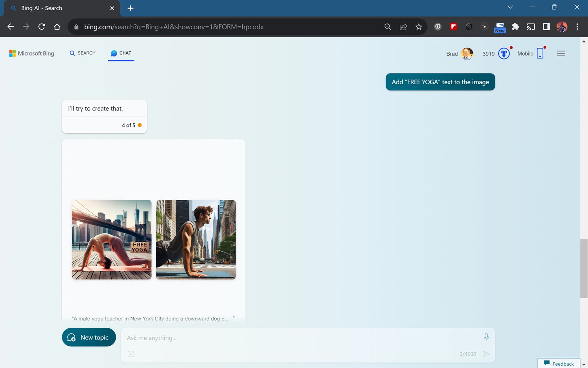Bookmark this page with star icon

[419, 27]
